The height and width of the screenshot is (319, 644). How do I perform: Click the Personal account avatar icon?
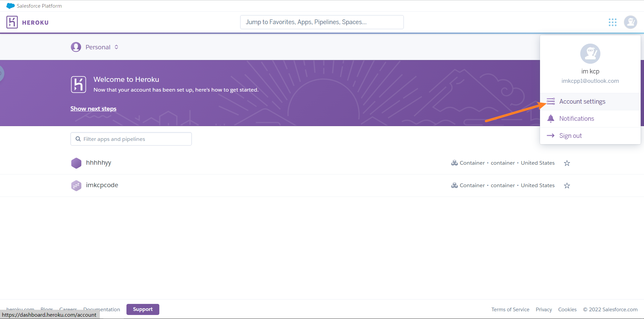coord(76,47)
